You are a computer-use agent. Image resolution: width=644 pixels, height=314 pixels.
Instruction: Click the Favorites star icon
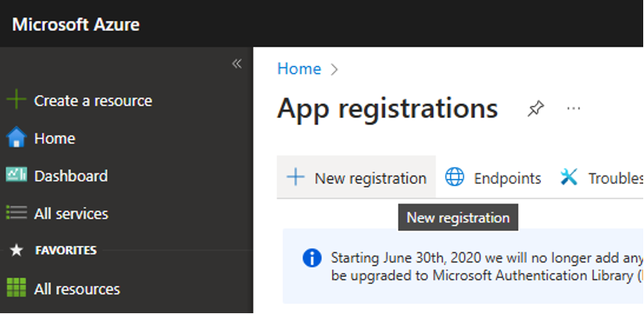16,250
